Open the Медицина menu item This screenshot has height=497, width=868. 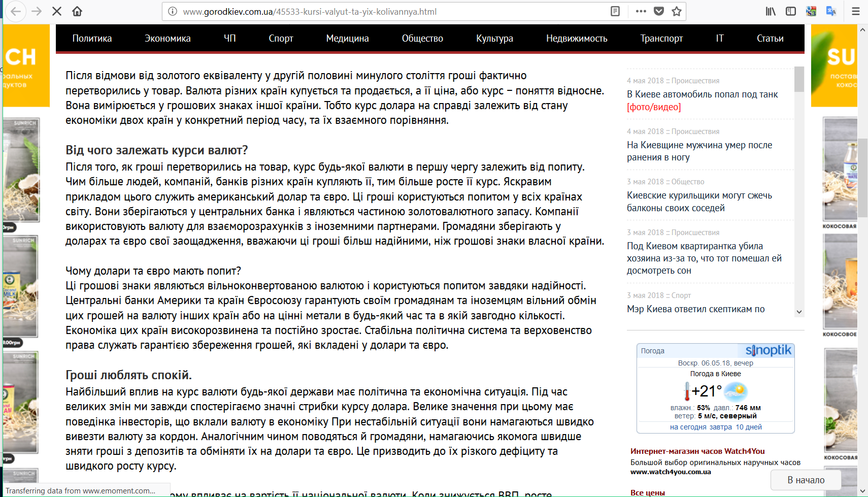(x=348, y=38)
